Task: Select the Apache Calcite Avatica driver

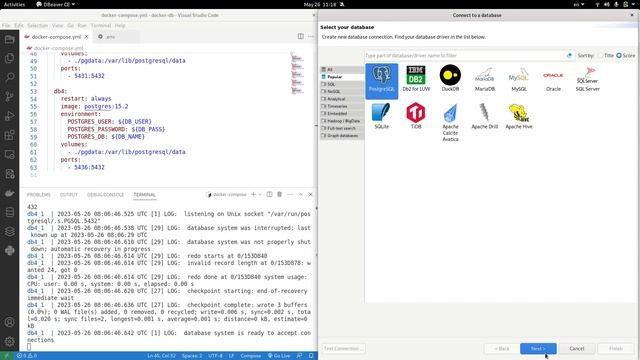Action: (450, 122)
